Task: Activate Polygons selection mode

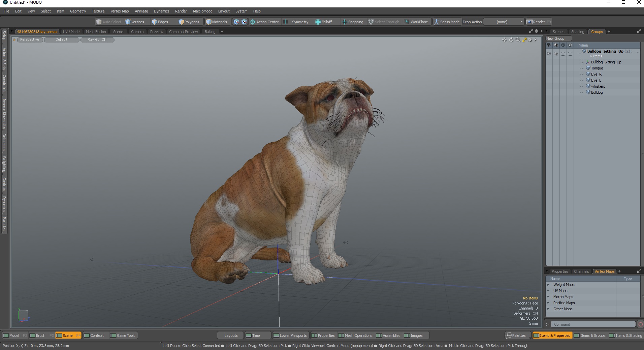Action: click(x=189, y=22)
